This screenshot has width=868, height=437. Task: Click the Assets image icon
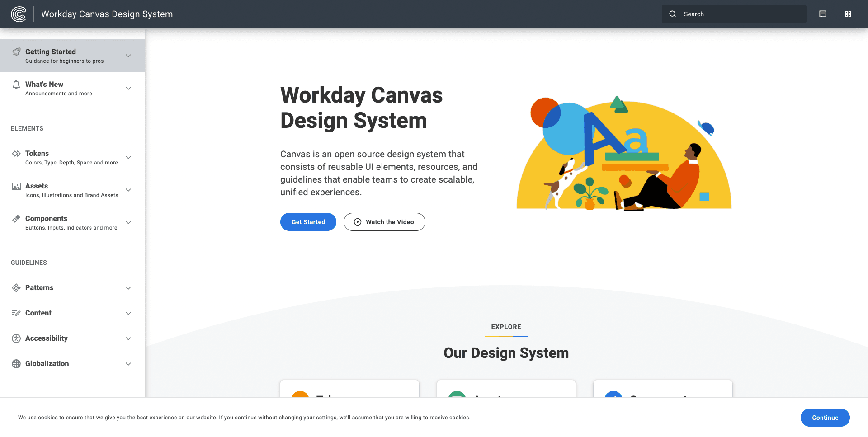pyautogui.click(x=16, y=186)
